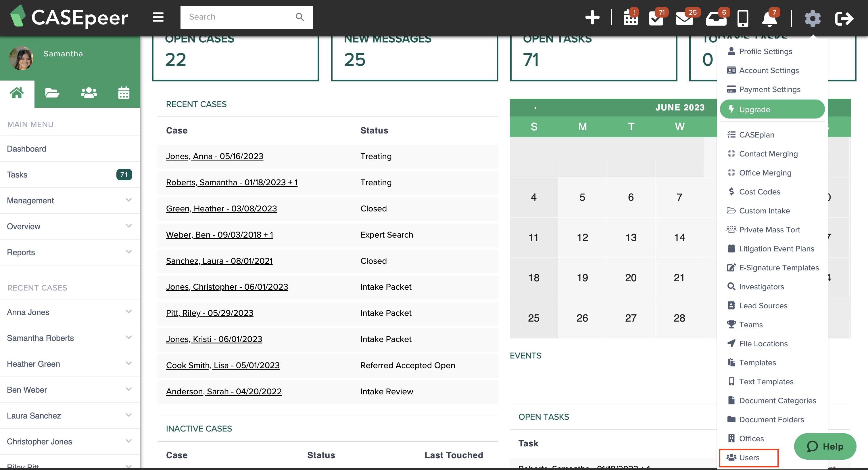868x470 pixels.
Task: Click Samantha's profile avatar
Action: point(21,58)
